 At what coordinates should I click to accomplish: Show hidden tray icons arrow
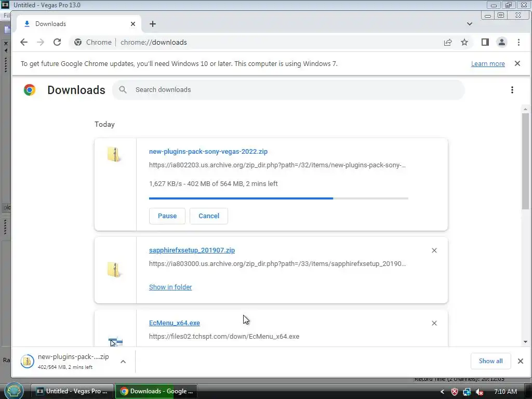pyautogui.click(x=442, y=392)
